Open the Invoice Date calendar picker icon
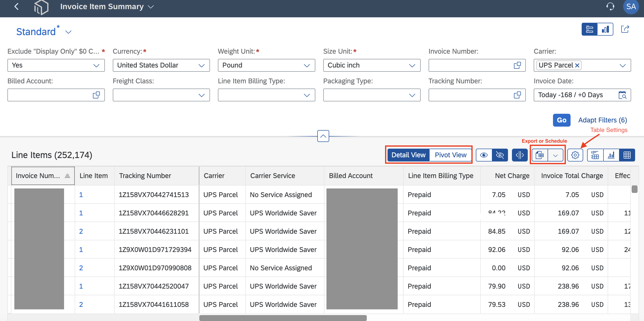This screenshot has width=644, height=321. [x=622, y=95]
